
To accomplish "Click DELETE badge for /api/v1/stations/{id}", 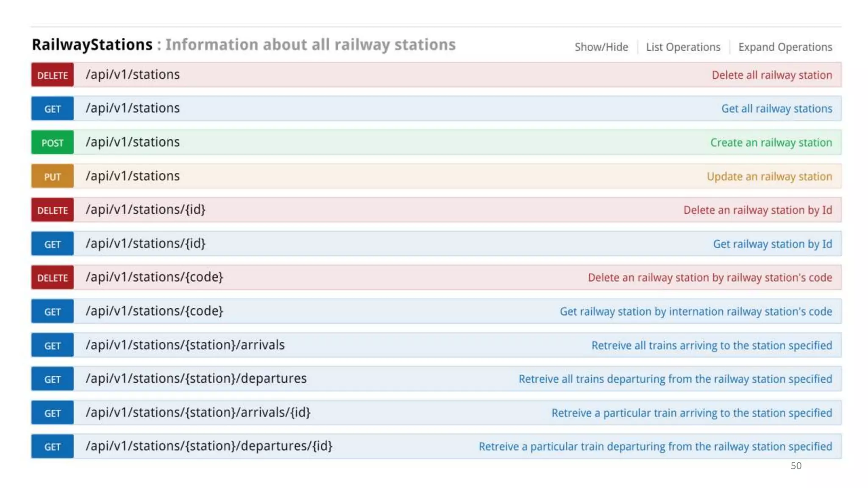I will [x=52, y=210].
